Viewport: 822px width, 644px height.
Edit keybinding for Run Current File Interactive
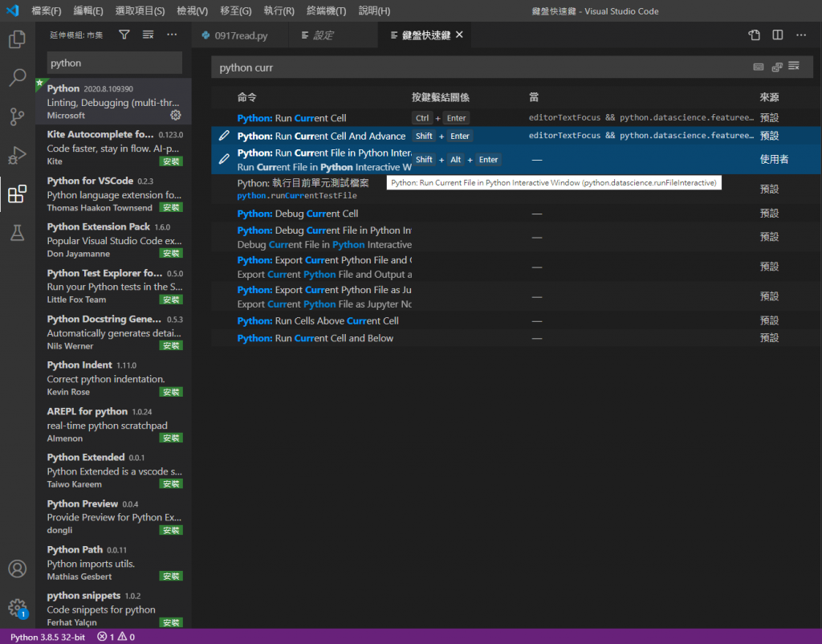click(224, 159)
